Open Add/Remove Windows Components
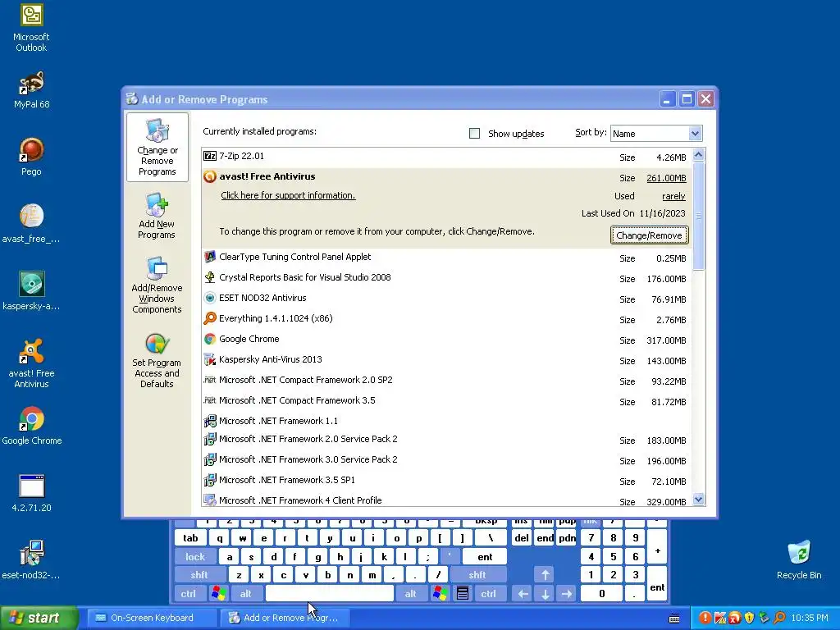Screen dimensions: 840x630 coord(157,285)
